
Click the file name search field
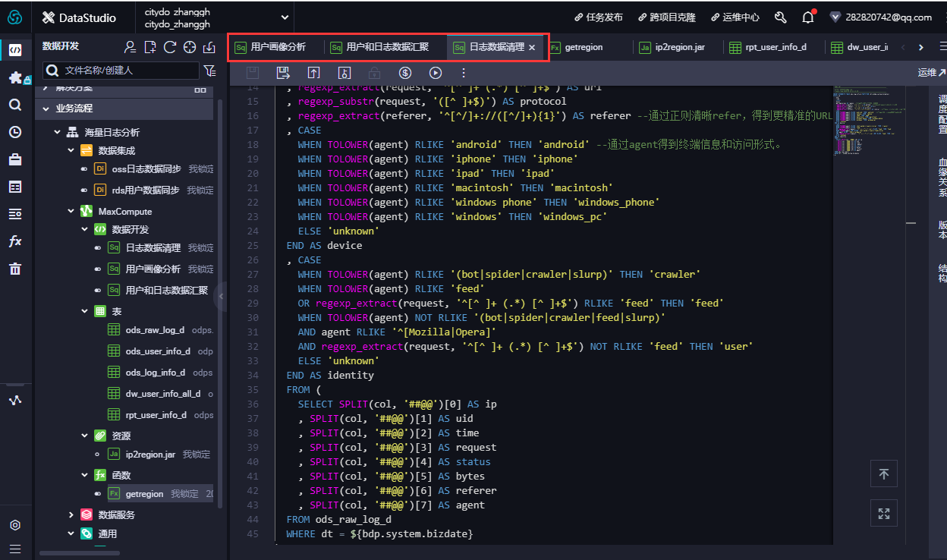click(121, 71)
